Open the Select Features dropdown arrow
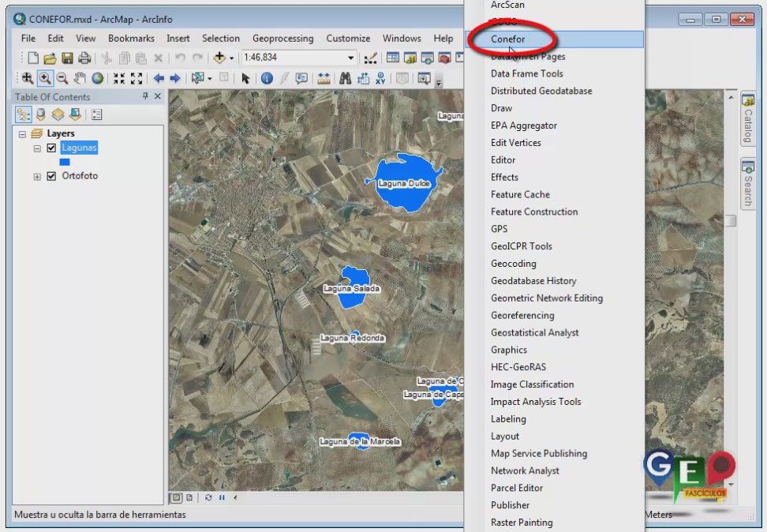 (209, 78)
